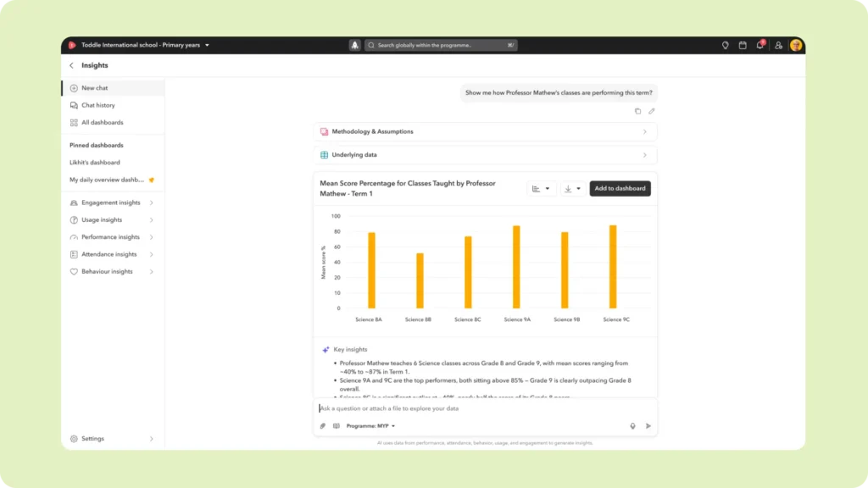Expand Methodology & Assumptions section
The image size is (868, 488).
485,132
